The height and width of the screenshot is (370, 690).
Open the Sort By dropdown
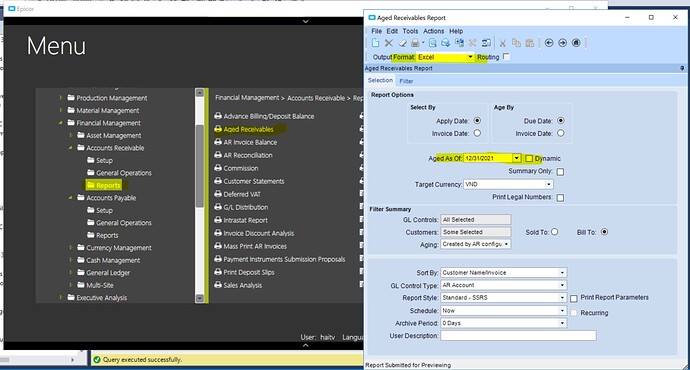[562, 272]
